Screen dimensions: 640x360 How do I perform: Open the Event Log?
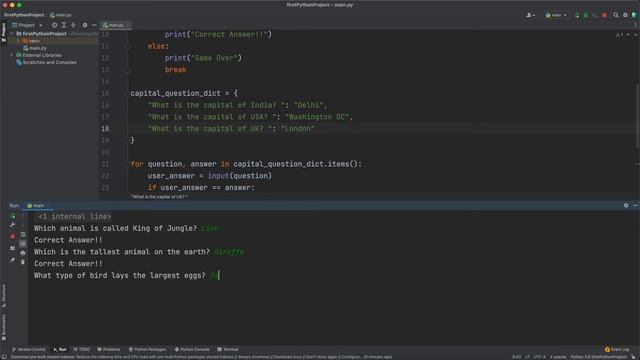pos(617,349)
